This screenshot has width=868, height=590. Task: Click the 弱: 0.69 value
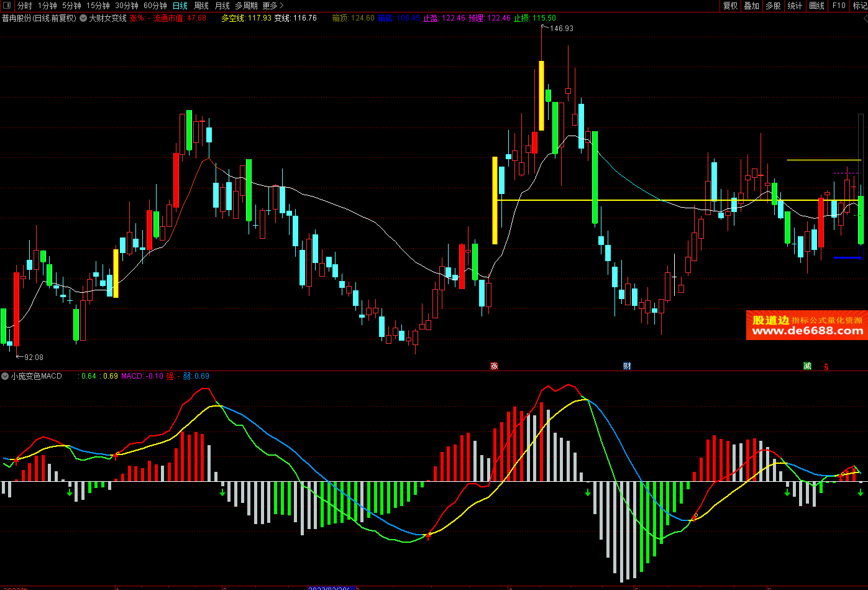click(x=196, y=376)
